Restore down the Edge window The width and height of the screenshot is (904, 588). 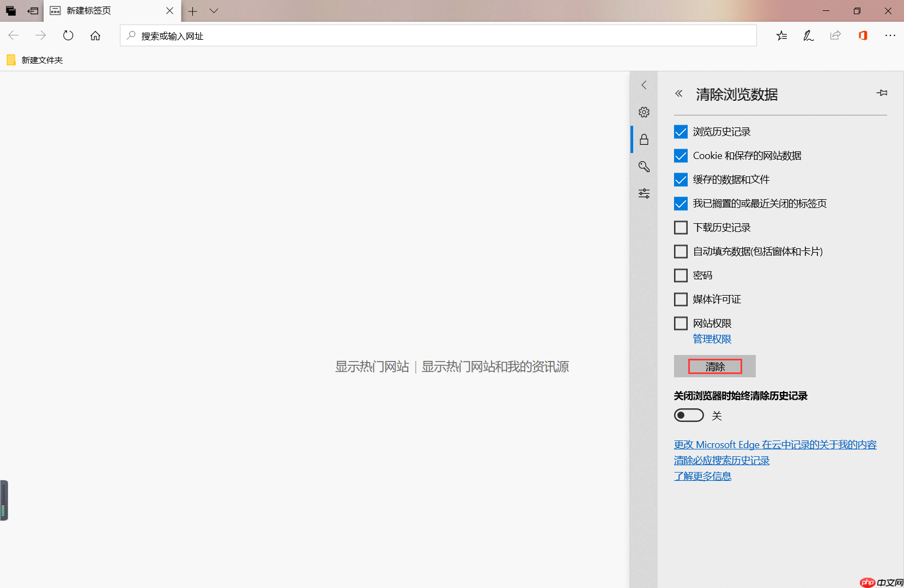[x=857, y=11]
